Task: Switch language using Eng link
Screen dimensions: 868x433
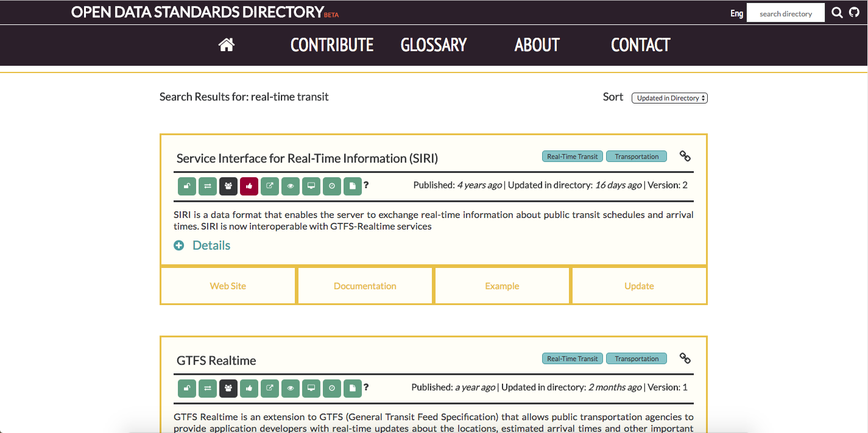Action: pos(736,13)
